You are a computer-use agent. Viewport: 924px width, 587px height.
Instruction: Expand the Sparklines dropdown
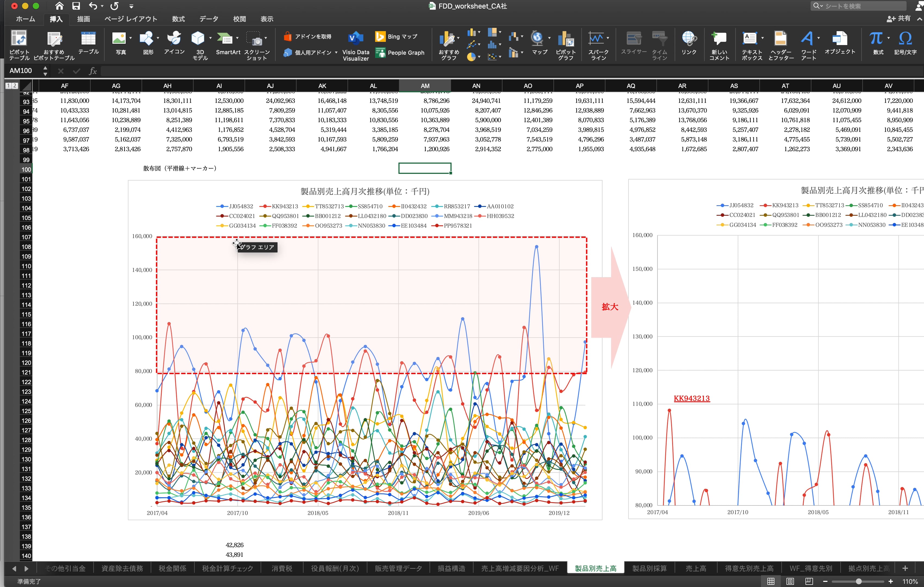[x=608, y=38]
